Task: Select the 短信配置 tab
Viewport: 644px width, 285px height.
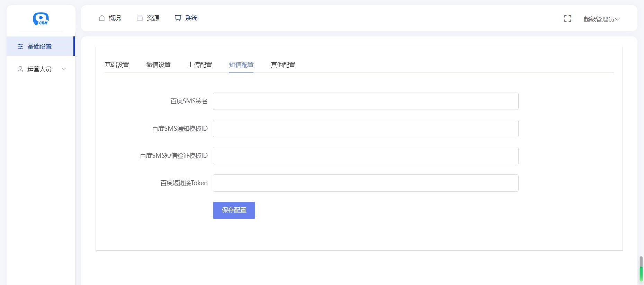Action: coord(241,65)
